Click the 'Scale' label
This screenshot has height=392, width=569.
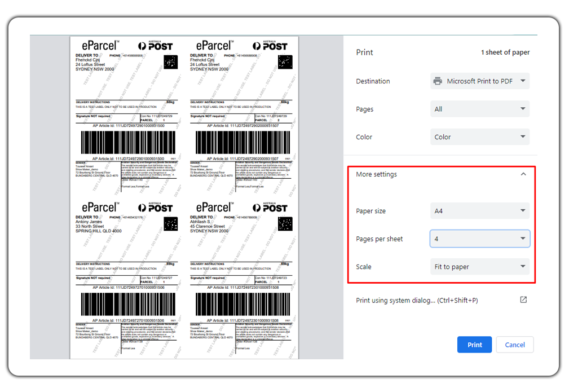click(363, 267)
